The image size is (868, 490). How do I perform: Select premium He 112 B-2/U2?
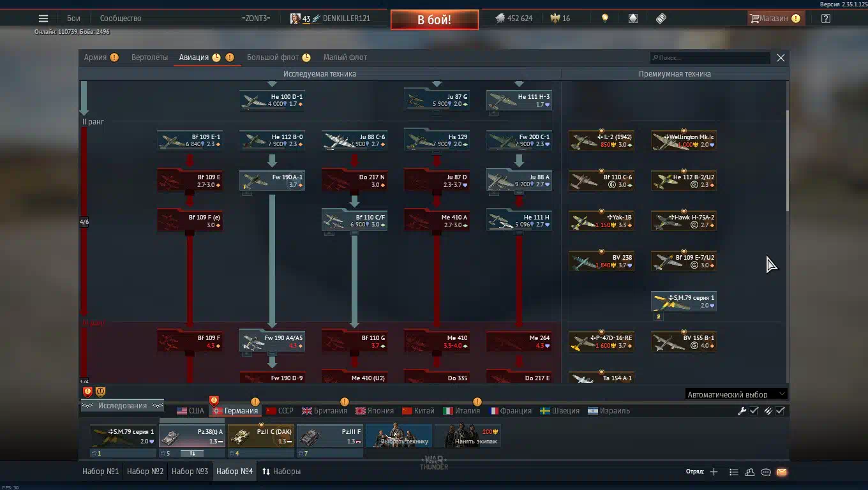[x=684, y=181]
